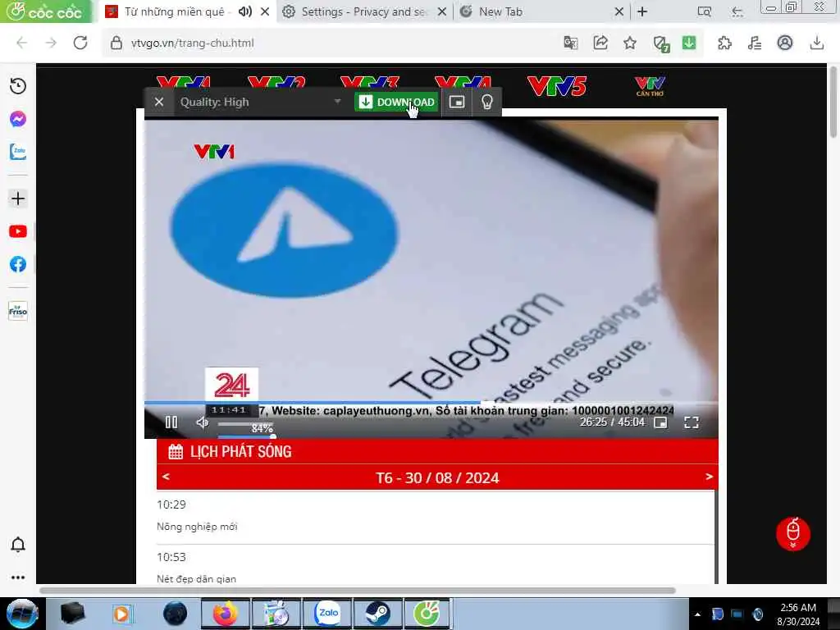Bookmark this page with the star
The width and height of the screenshot is (840, 630).
pos(630,43)
